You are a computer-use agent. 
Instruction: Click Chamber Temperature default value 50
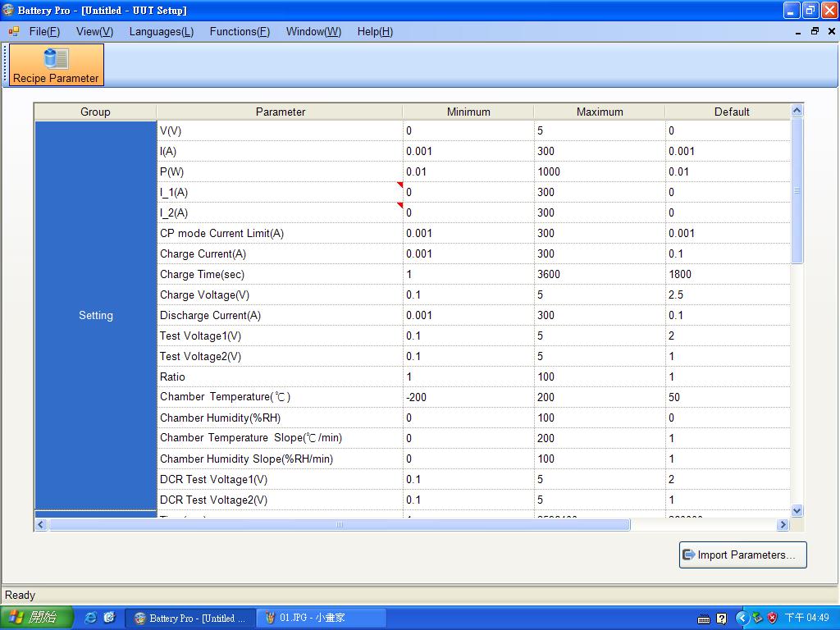click(728, 397)
